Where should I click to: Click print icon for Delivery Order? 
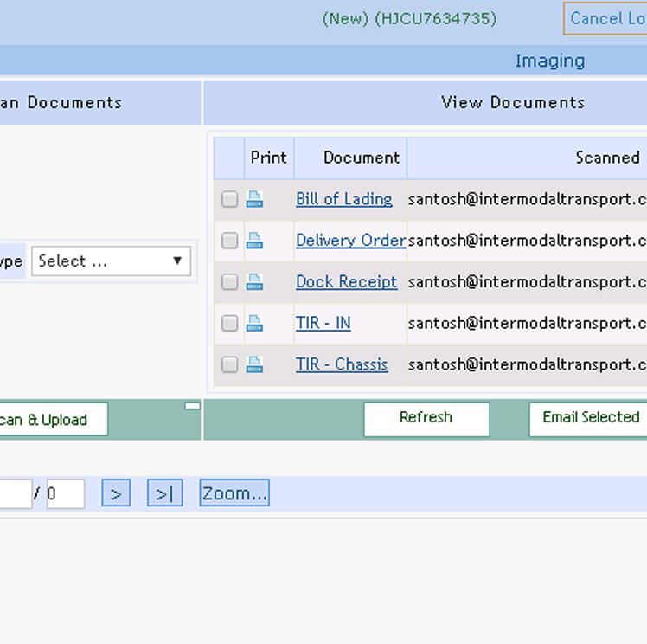(x=254, y=241)
